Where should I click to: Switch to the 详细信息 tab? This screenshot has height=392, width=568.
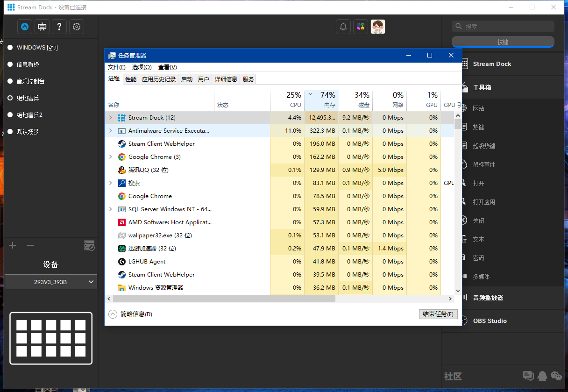[226, 79]
